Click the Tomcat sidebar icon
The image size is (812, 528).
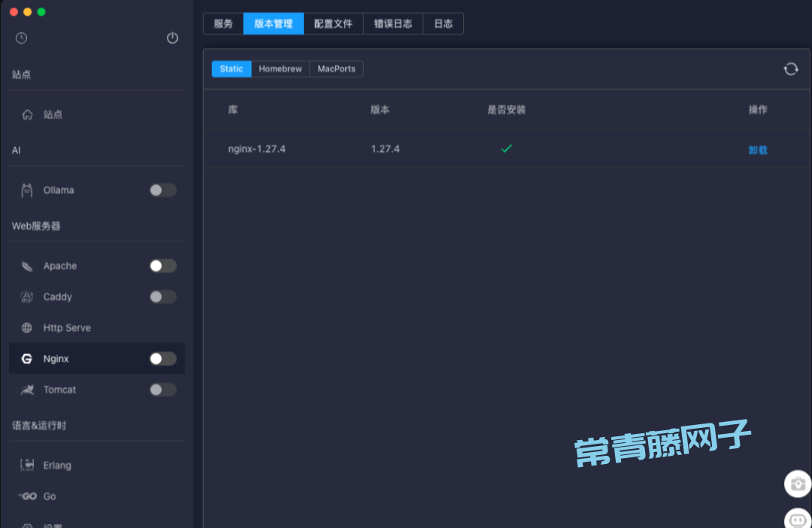click(26, 390)
